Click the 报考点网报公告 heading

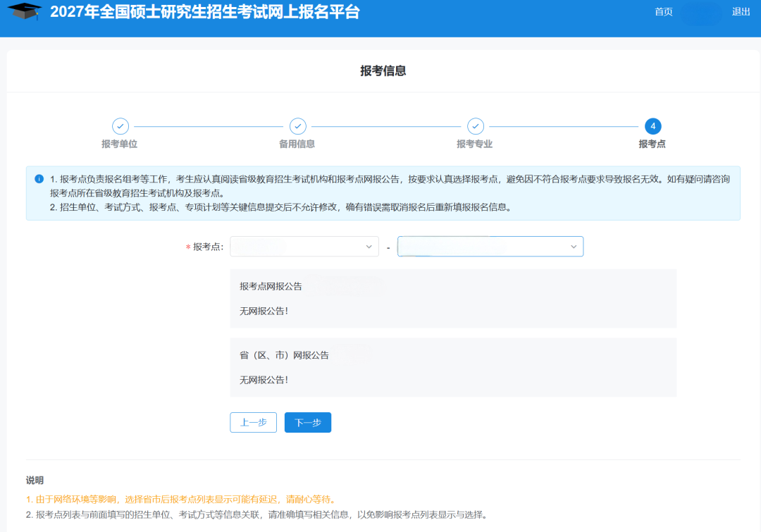click(x=271, y=286)
